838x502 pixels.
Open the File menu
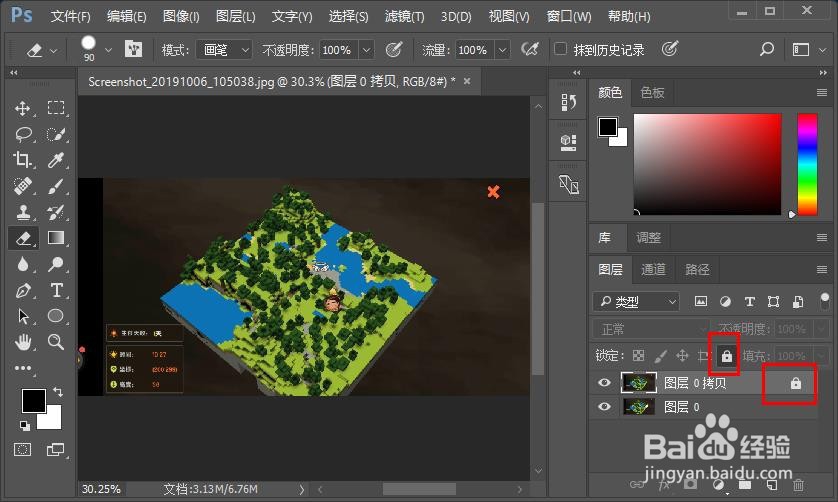coord(71,17)
